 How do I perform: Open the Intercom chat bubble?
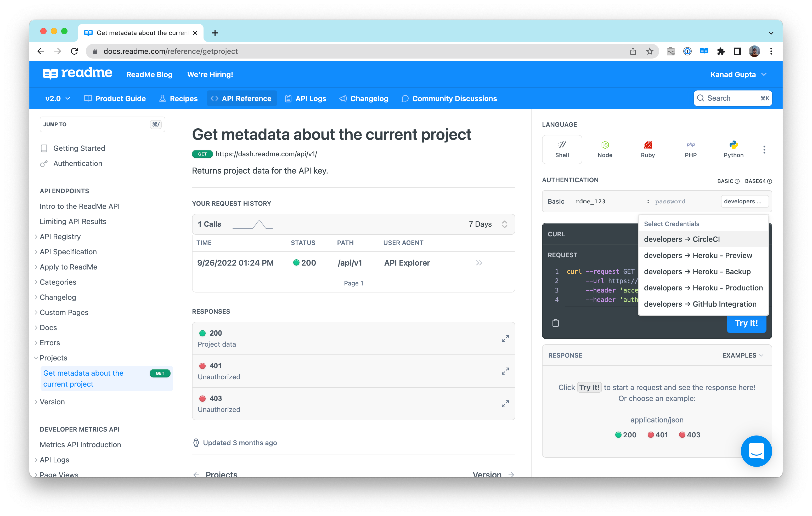756,451
